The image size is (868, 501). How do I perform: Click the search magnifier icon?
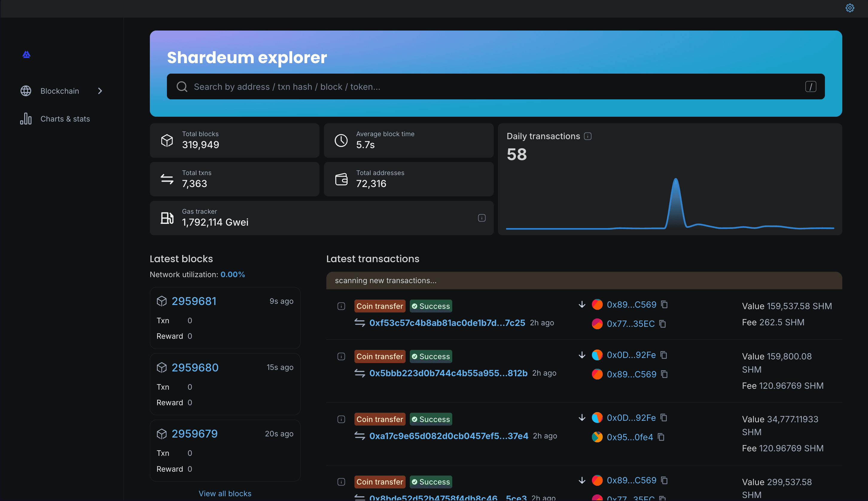pyautogui.click(x=182, y=86)
